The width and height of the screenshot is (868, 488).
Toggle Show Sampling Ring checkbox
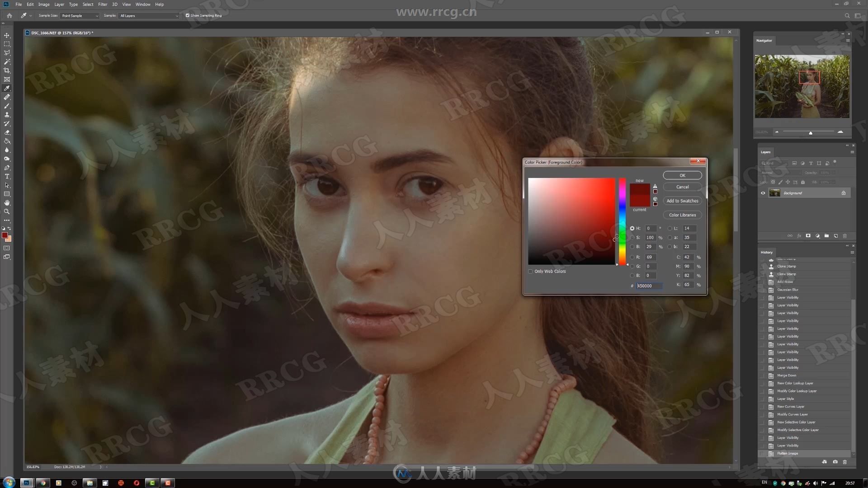click(188, 15)
